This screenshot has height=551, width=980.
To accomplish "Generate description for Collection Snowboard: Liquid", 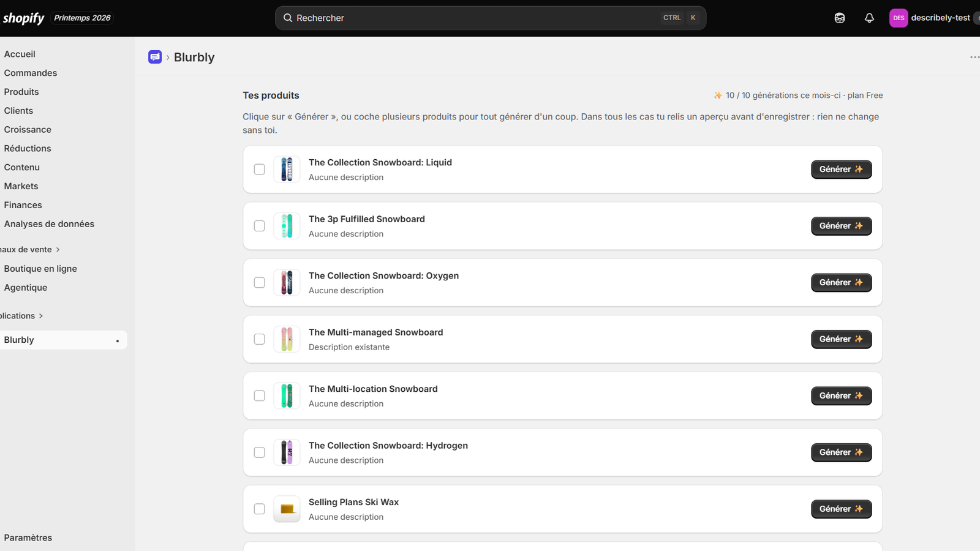I will click(842, 170).
